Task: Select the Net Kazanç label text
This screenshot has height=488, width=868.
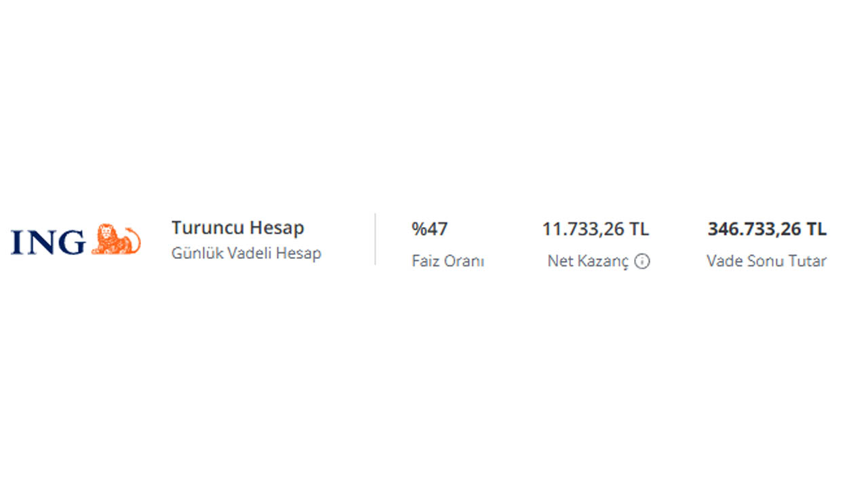Action: coord(588,262)
